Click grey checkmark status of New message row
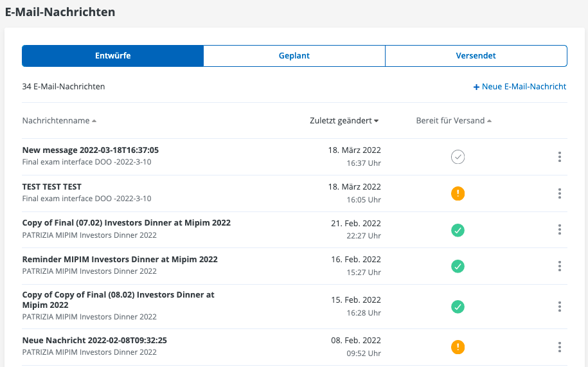This screenshot has height=367, width=588. (458, 157)
